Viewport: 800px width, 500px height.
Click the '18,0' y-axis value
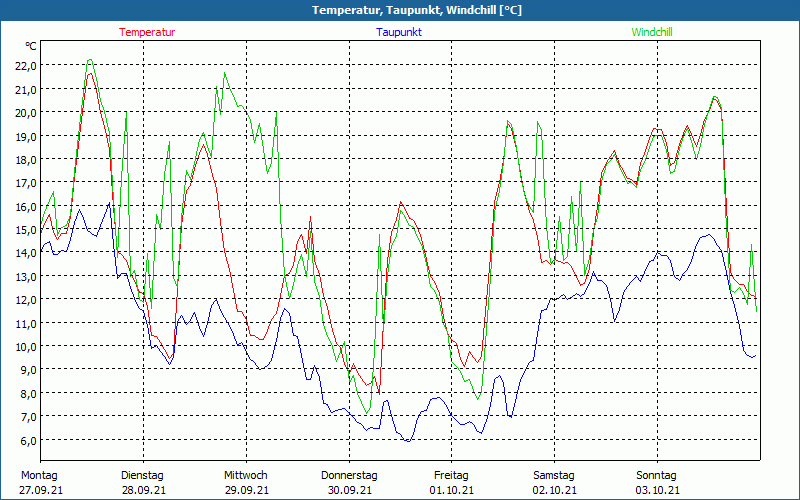[26, 160]
